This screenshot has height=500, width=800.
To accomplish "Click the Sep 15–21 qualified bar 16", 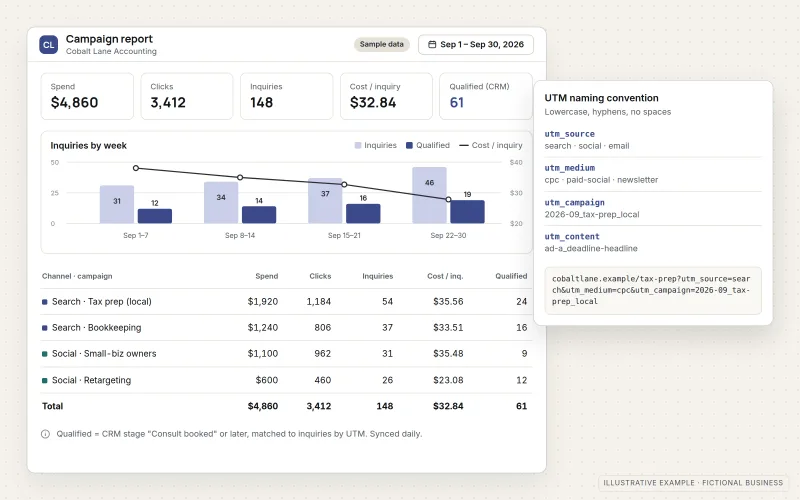I will tap(363, 214).
